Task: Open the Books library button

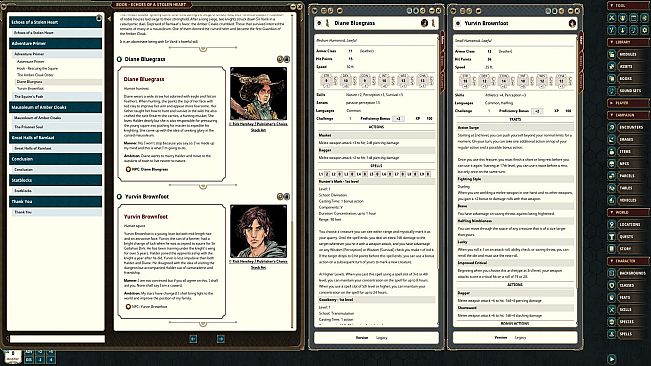Action: [627, 78]
